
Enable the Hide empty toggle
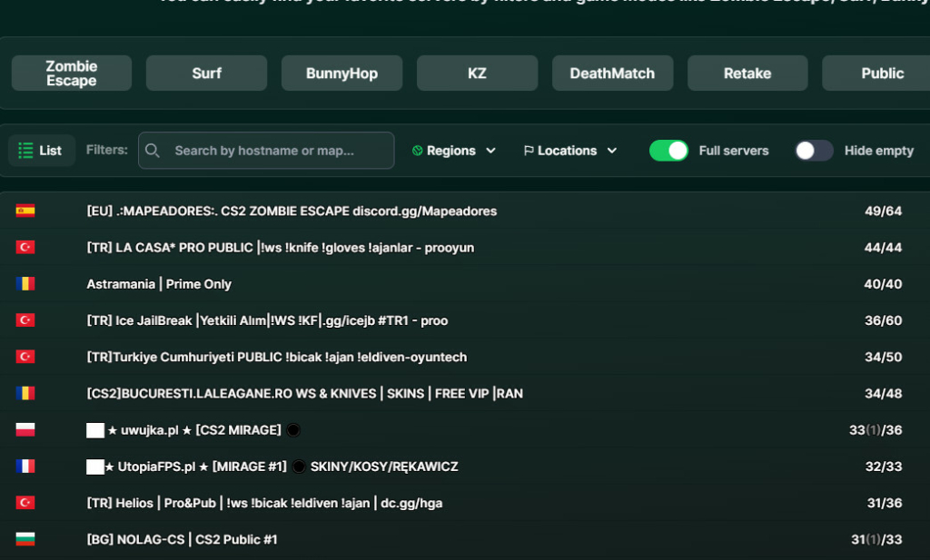click(814, 151)
